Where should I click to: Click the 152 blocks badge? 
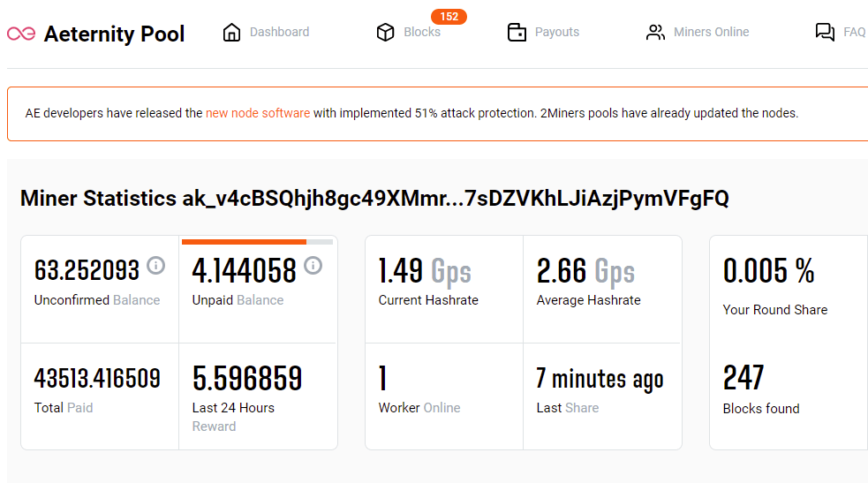click(449, 17)
